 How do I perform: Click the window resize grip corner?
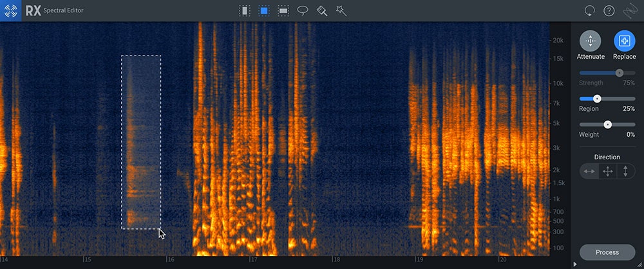coord(639,264)
